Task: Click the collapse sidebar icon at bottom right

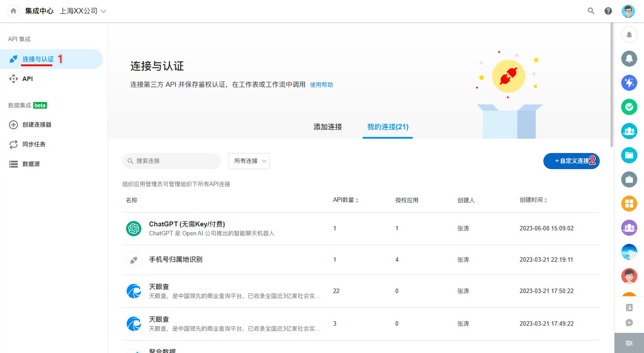Action: (x=629, y=343)
